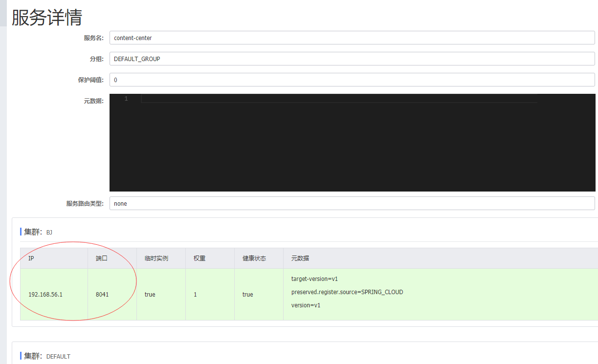The height and width of the screenshot is (364, 598).
Task: Click the 保护阈值 field showing 0
Action: coord(352,80)
